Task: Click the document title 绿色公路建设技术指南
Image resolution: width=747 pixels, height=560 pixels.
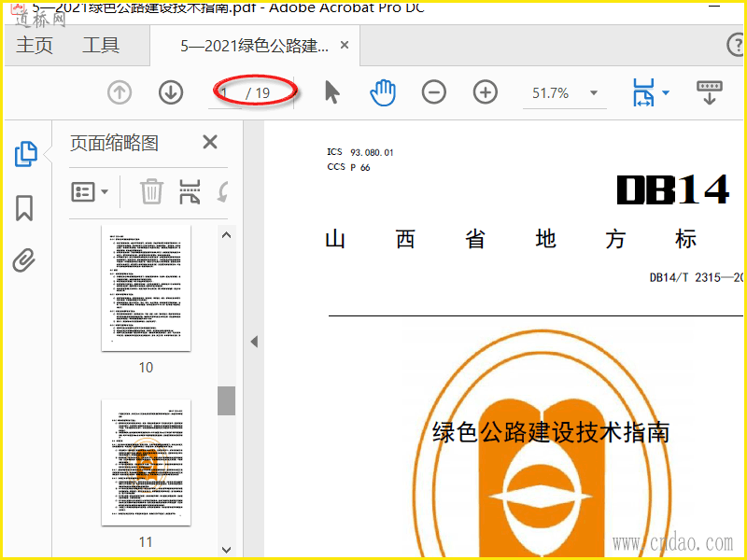Action: pos(551,432)
